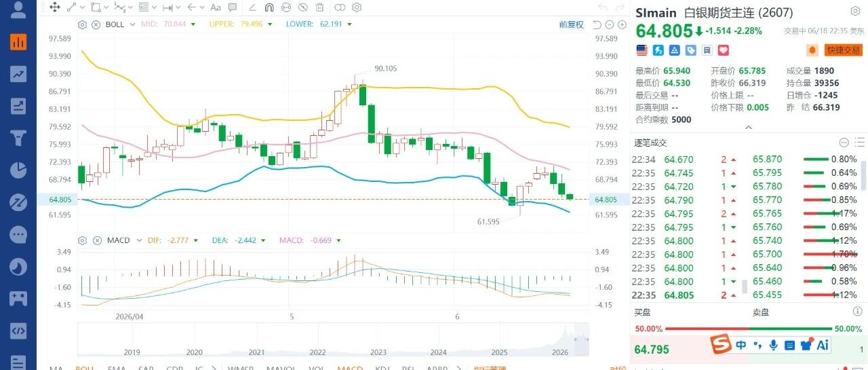Screen dimensions: 868x370
Task: Open the code brackets sidebar icon
Action: [18, 331]
